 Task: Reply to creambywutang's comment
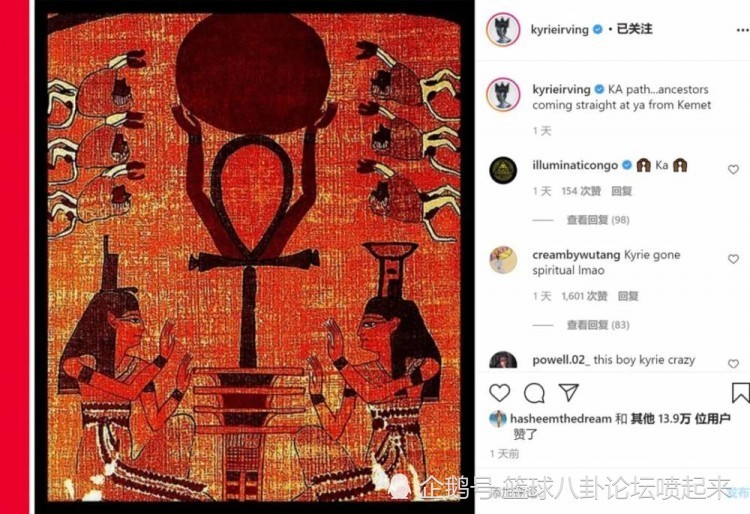tap(628, 296)
